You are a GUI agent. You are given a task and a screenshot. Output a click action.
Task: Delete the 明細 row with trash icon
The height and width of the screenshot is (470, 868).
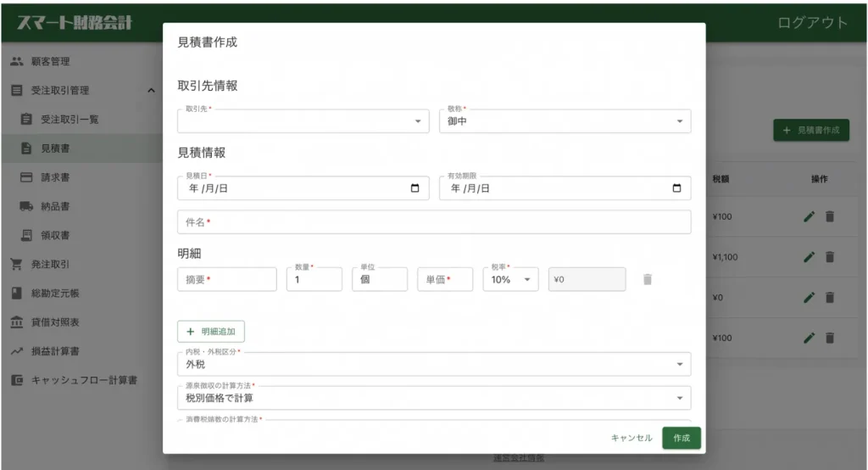point(647,279)
